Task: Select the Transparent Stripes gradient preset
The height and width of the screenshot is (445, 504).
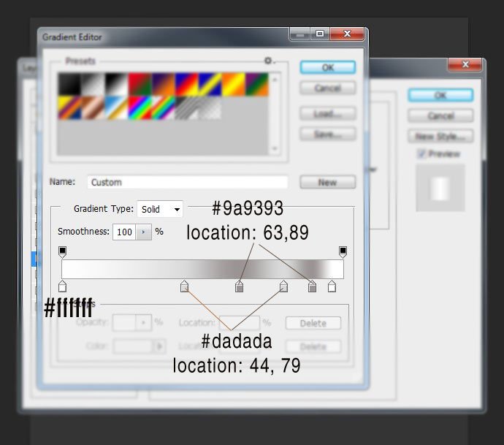Action: [187, 108]
